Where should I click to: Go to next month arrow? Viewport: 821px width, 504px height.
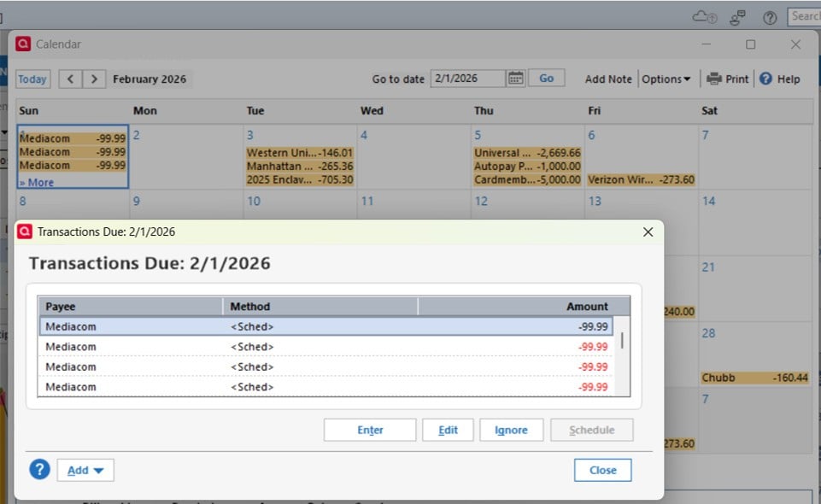[94, 79]
